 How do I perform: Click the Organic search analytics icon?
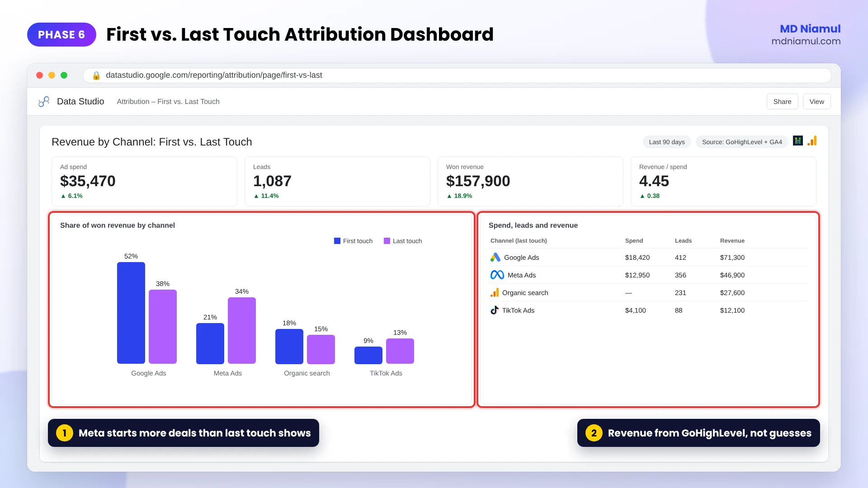click(x=495, y=293)
